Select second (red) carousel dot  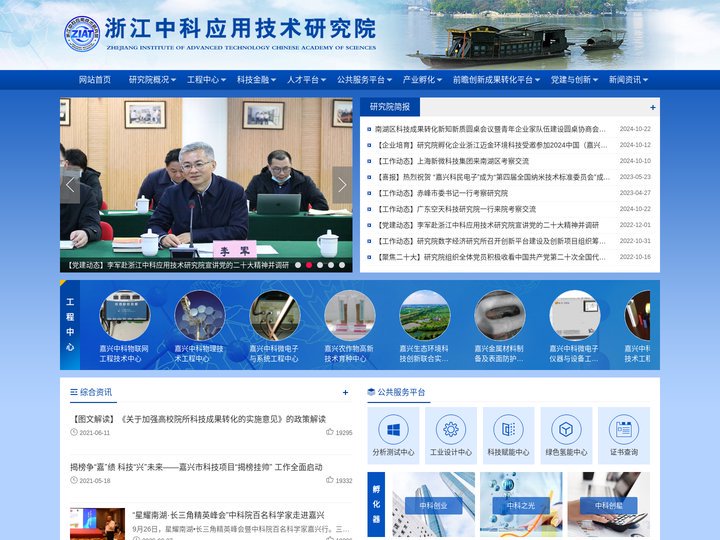coord(309,265)
